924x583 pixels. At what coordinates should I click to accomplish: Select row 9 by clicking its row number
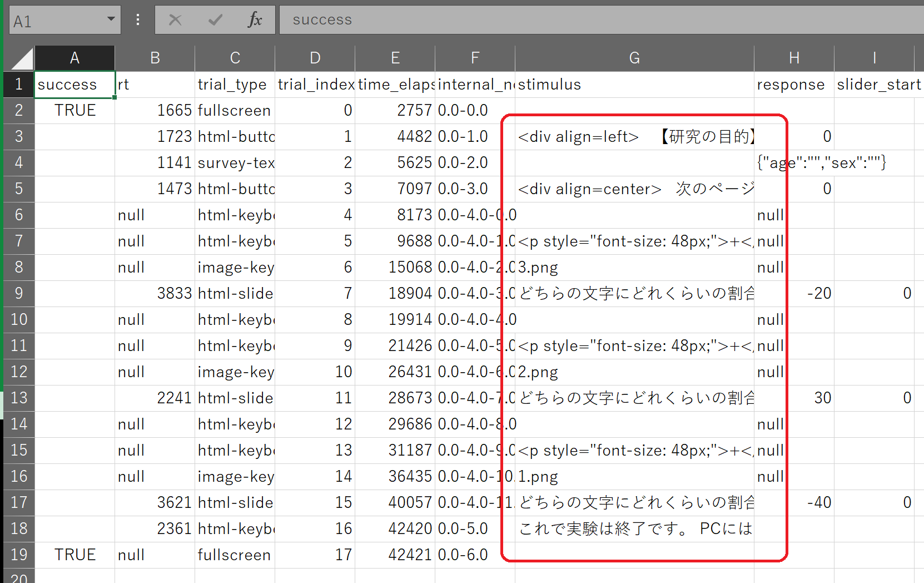coord(18,293)
